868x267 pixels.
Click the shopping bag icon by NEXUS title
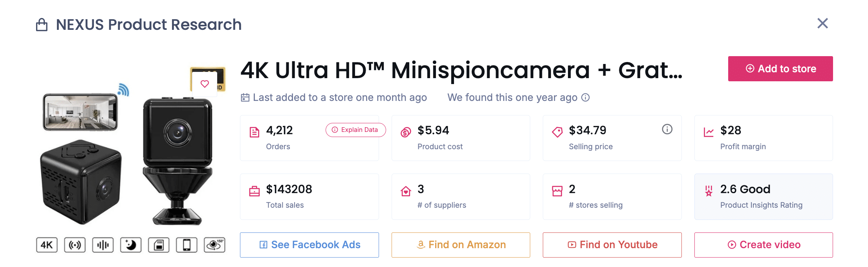(42, 25)
